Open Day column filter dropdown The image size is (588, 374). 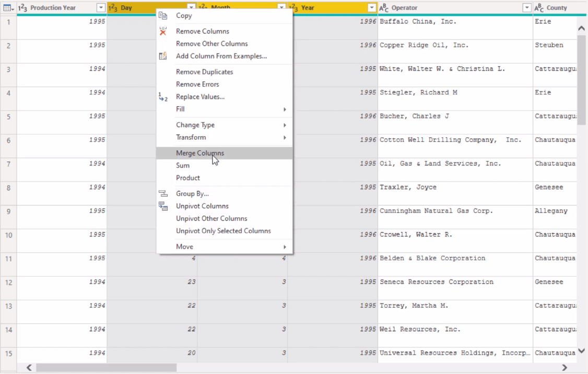[191, 7]
